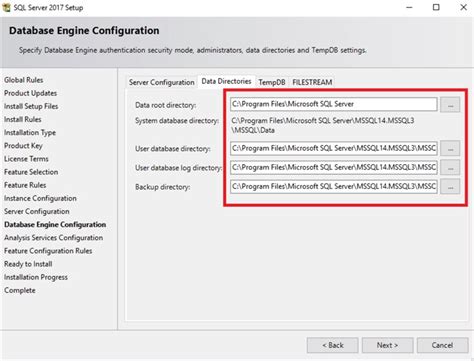
Task: Select Database Engine Configuration sidebar step
Action: pyautogui.click(x=55, y=225)
